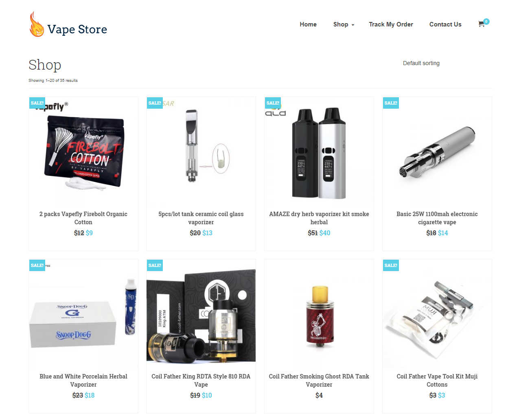The width and height of the screenshot is (521, 420).
Task: Open AMAZE dry herb vaporizer kit title
Action: [x=319, y=218]
